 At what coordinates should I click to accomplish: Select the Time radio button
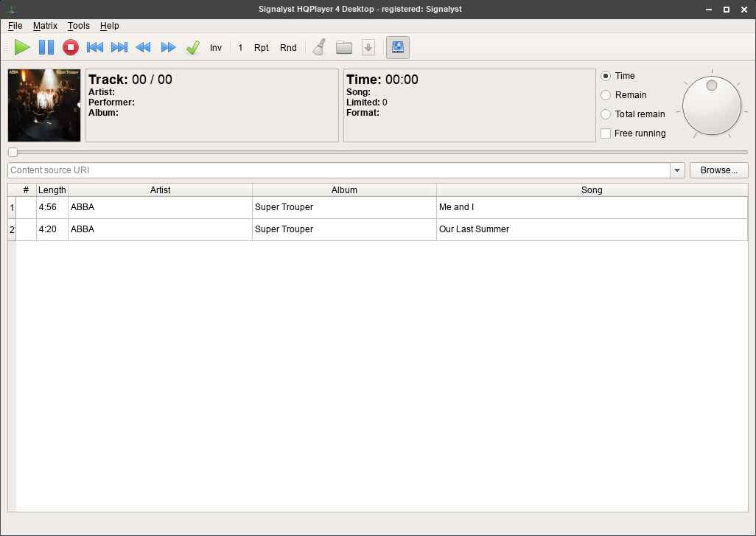click(x=606, y=76)
